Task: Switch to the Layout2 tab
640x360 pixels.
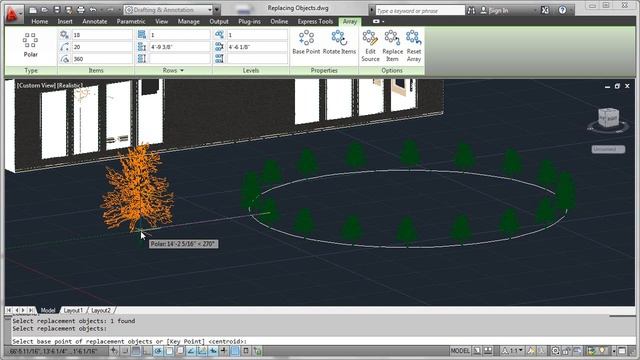Action: coord(101,310)
